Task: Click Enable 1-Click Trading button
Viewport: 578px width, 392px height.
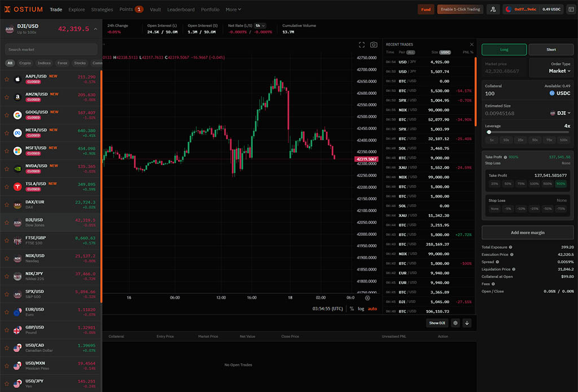Action: point(461,9)
